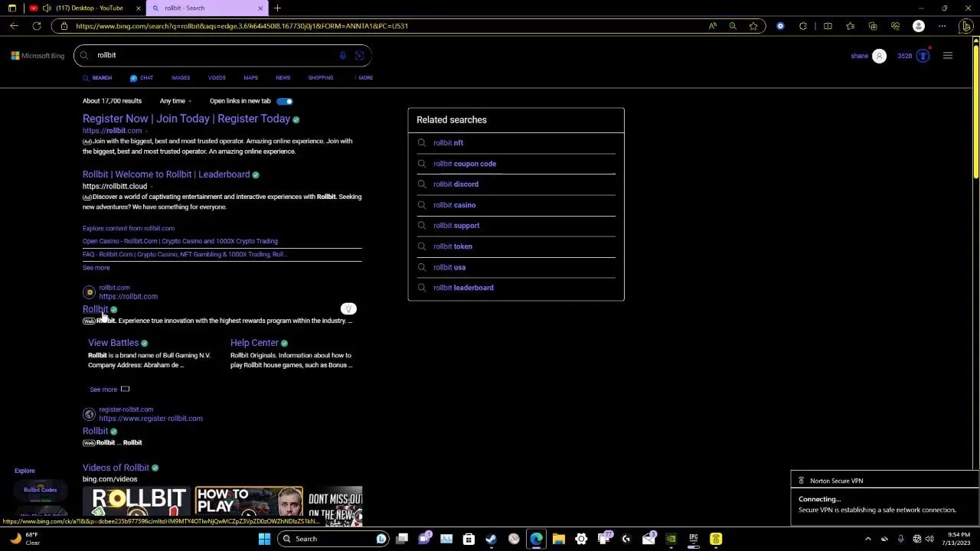Open Microsoft Rewards trophy icon
The width and height of the screenshot is (980, 551).
coord(923,56)
